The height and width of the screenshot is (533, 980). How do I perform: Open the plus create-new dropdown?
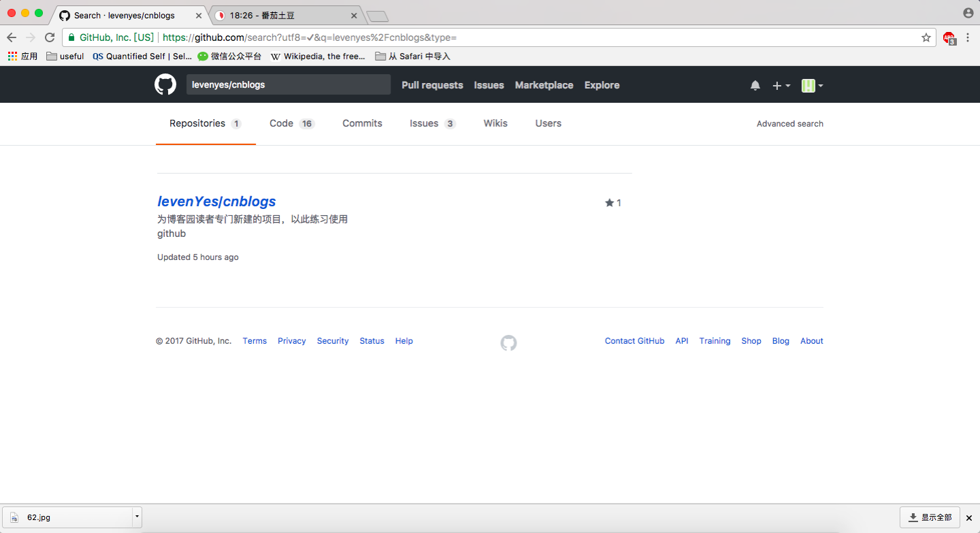(781, 85)
